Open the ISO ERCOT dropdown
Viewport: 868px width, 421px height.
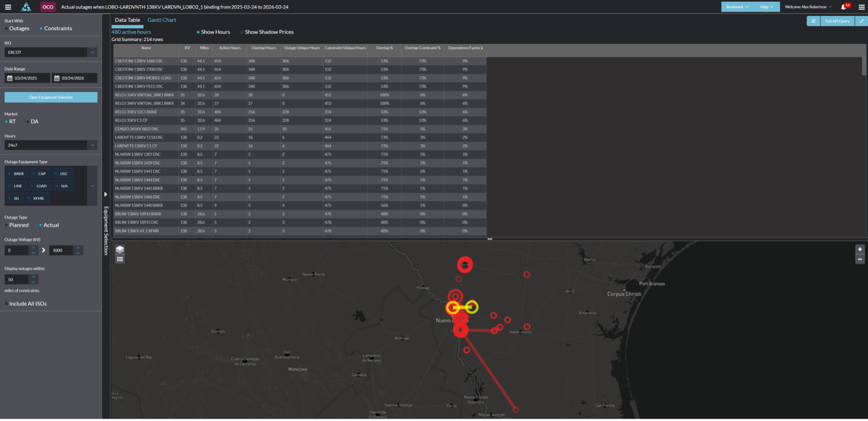pos(50,52)
